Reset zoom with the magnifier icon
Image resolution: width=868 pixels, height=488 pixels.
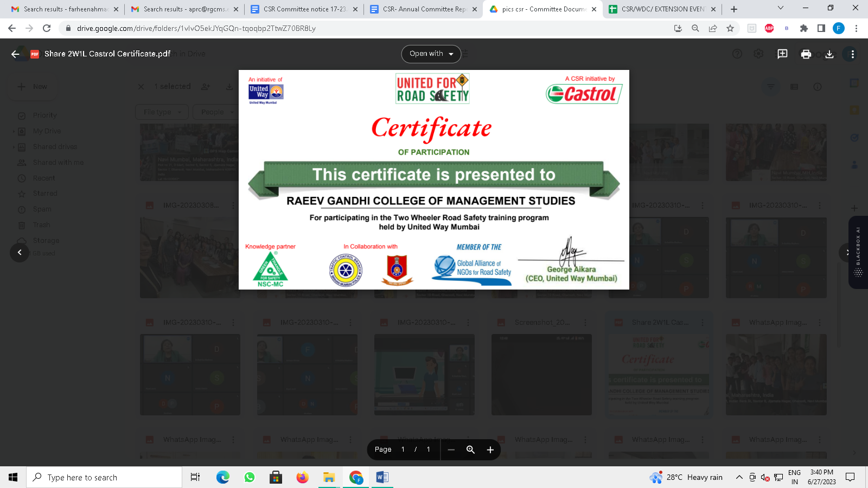470,450
